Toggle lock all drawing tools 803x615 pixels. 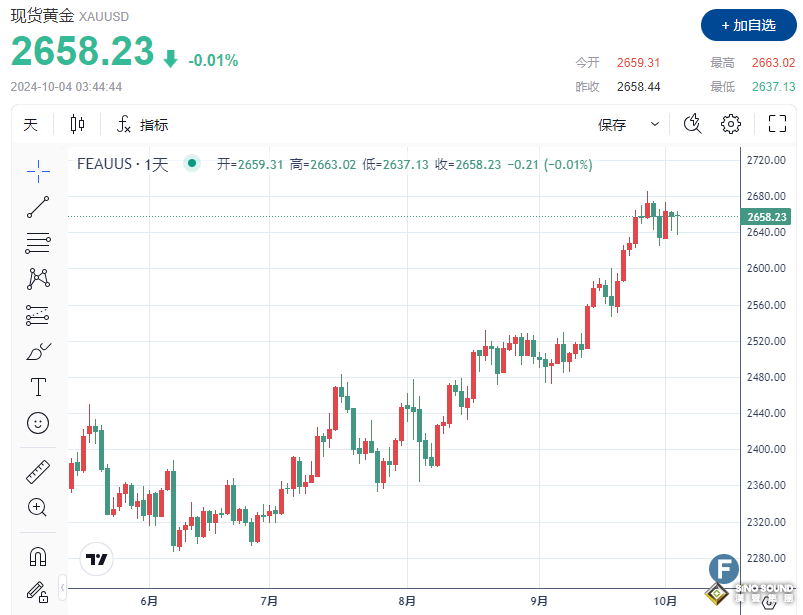click(x=38, y=591)
